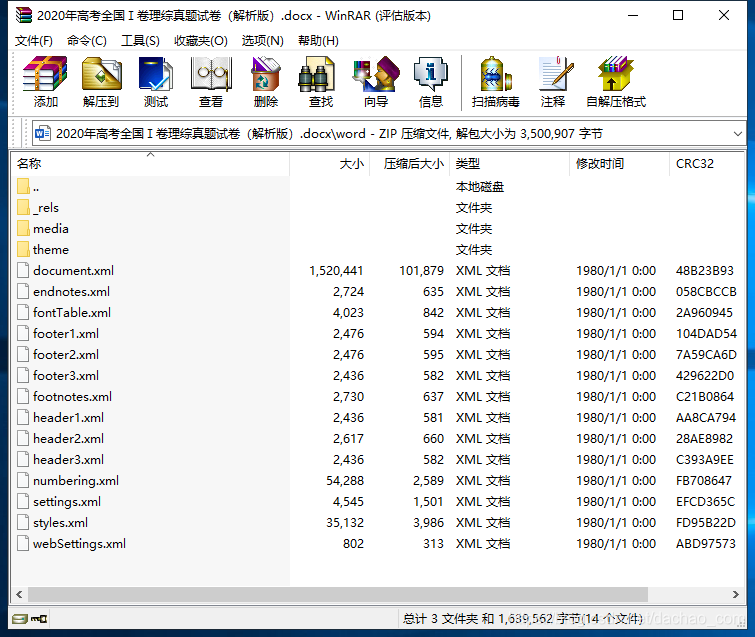The image size is (755, 637).
Task: Sort by Name (名称) column header
Action: tap(150, 164)
